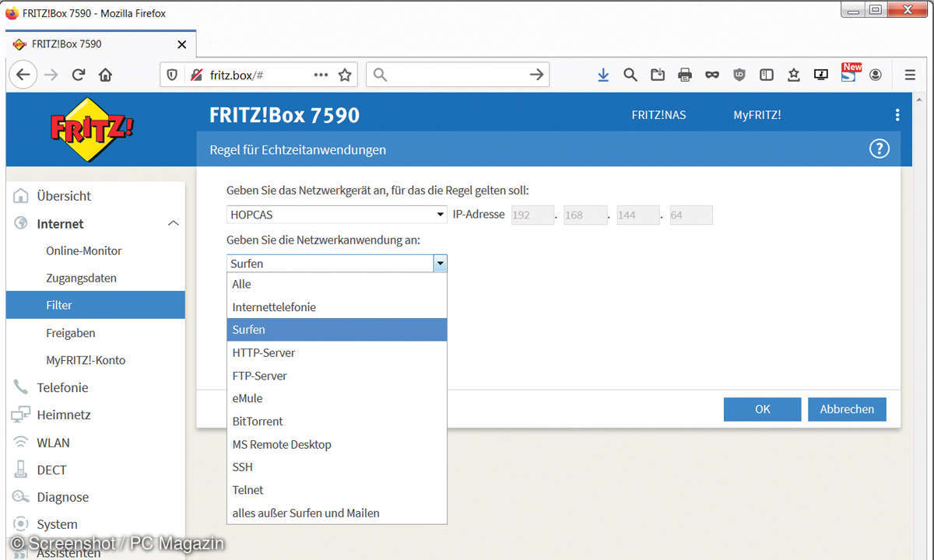The width and height of the screenshot is (934, 560).
Task: Click the uBlock shield extension icon
Action: click(739, 75)
